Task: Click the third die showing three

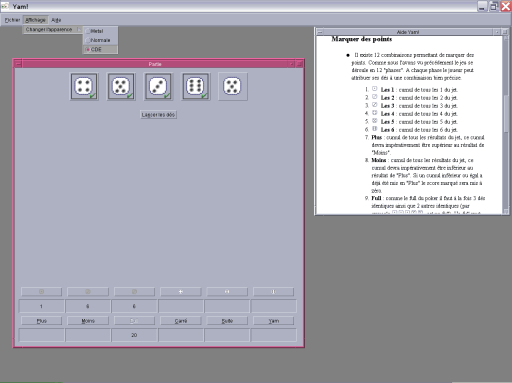Action: tap(159, 87)
